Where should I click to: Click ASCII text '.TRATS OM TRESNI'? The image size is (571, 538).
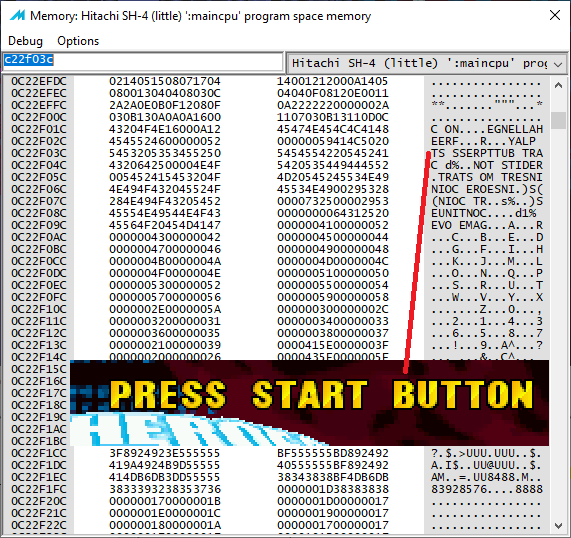(487, 177)
